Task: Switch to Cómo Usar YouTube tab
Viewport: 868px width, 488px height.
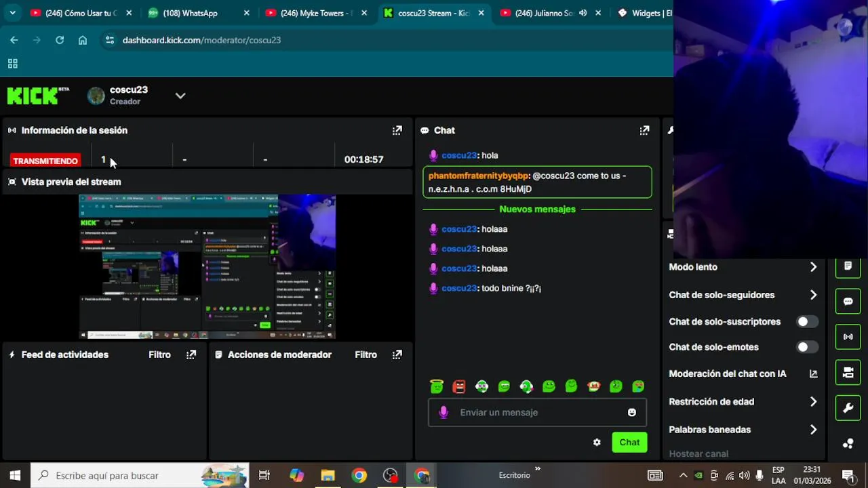Action: (80, 13)
